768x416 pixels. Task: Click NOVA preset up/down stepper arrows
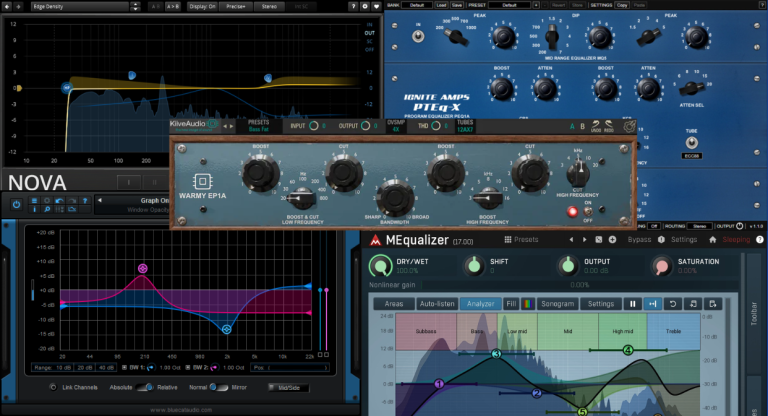[135, 6]
